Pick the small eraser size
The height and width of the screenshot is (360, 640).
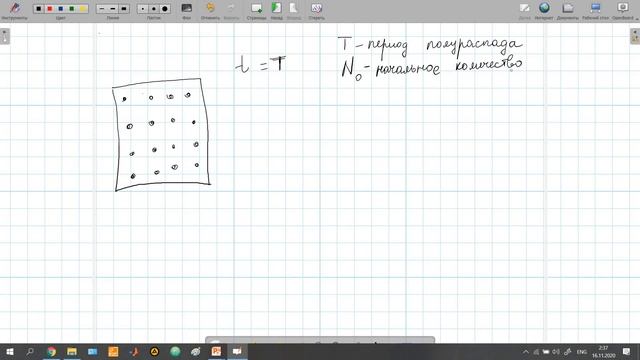[x=143, y=9]
